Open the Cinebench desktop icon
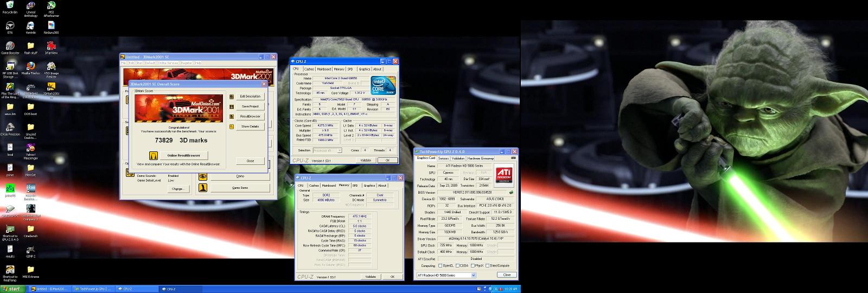 (x=31, y=229)
